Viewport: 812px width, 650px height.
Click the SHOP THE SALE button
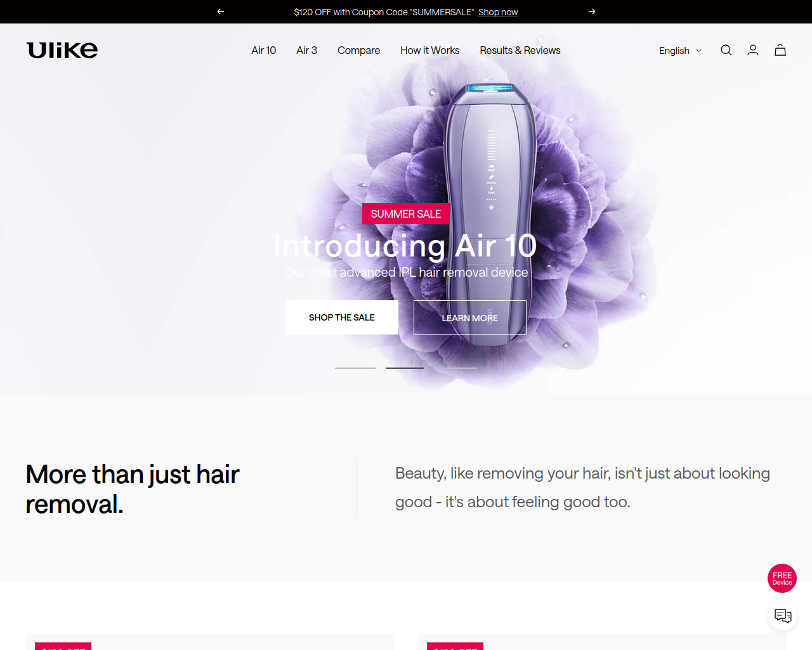point(342,317)
